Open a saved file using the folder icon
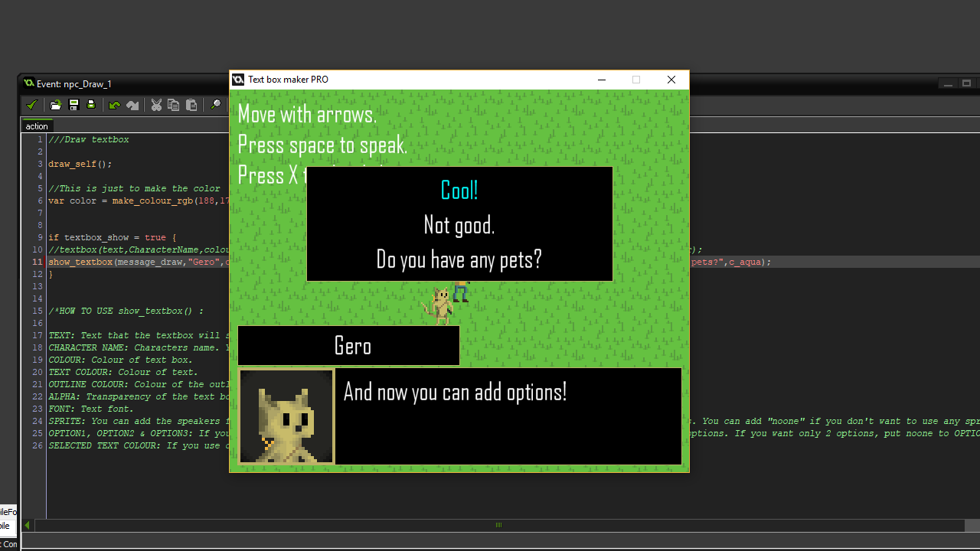 pos(55,105)
